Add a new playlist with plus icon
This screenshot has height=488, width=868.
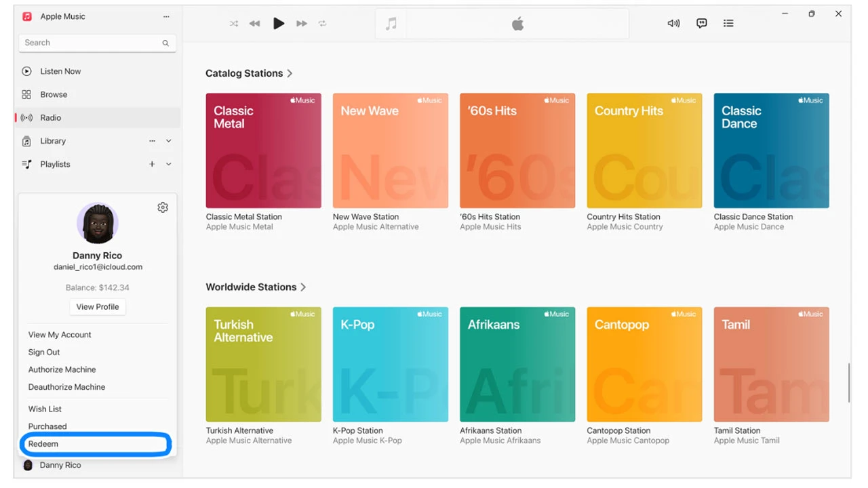[152, 164]
